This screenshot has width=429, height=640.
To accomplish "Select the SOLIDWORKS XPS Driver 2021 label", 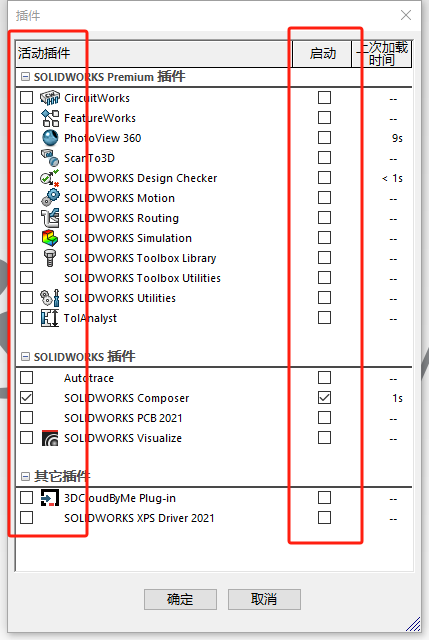I will point(139,518).
